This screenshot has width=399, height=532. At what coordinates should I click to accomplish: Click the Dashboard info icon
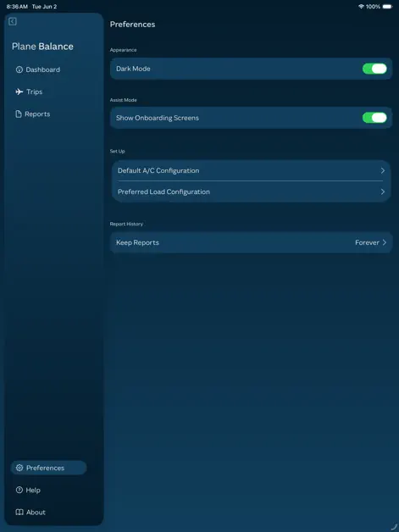tap(19, 69)
